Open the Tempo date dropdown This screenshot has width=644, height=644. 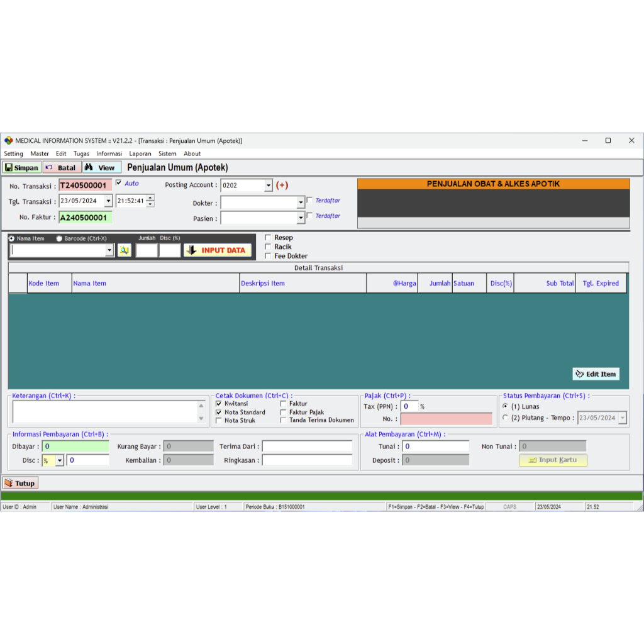click(623, 418)
